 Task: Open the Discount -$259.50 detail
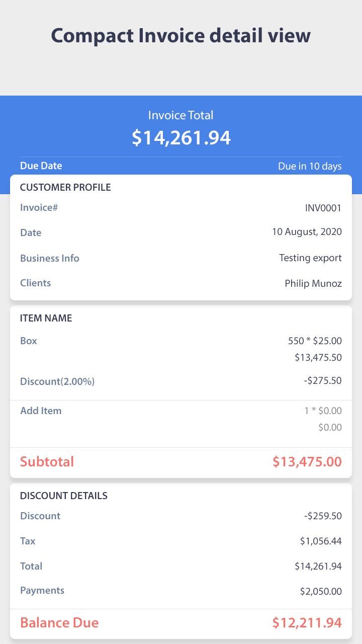click(x=181, y=516)
